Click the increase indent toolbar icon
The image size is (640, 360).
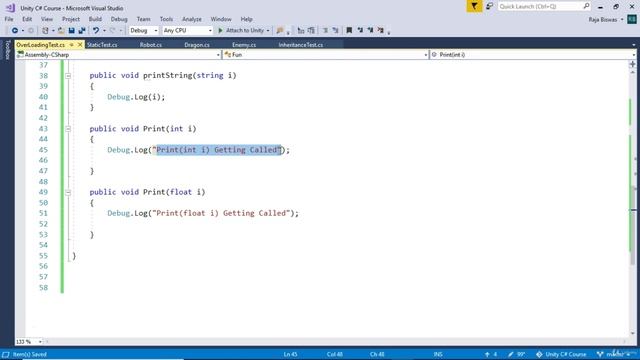(311, 31)
